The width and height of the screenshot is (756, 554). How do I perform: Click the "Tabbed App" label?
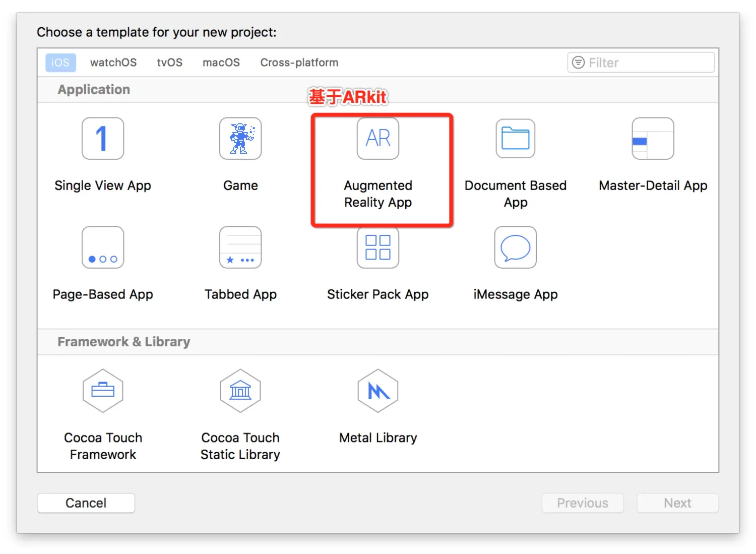tap(240, 294)
